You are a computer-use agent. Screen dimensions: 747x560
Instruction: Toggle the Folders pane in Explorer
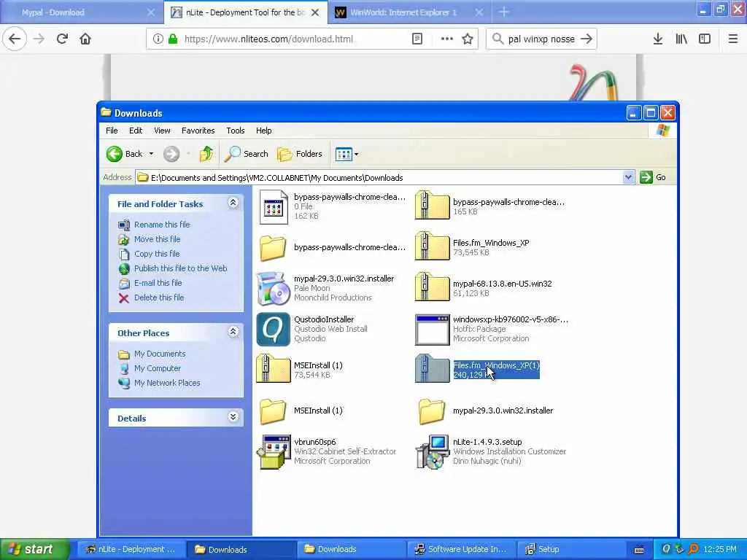[300, 154]
